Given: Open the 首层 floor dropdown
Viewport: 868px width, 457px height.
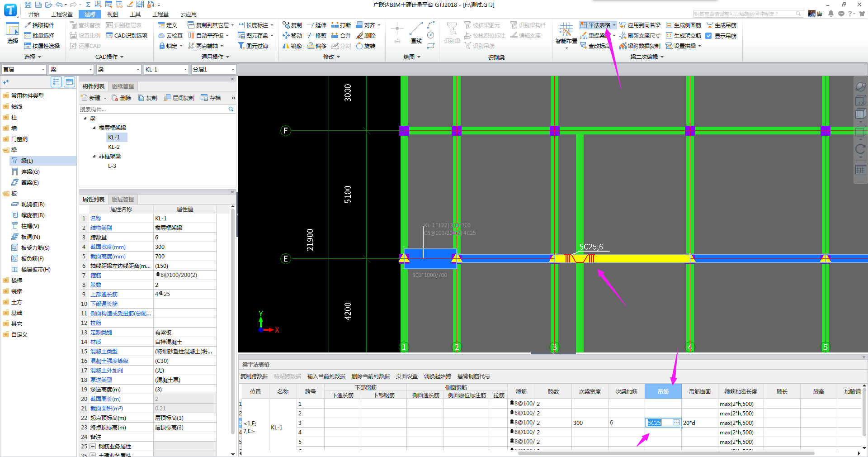Looking at the screenshot, I should (24, 69).
